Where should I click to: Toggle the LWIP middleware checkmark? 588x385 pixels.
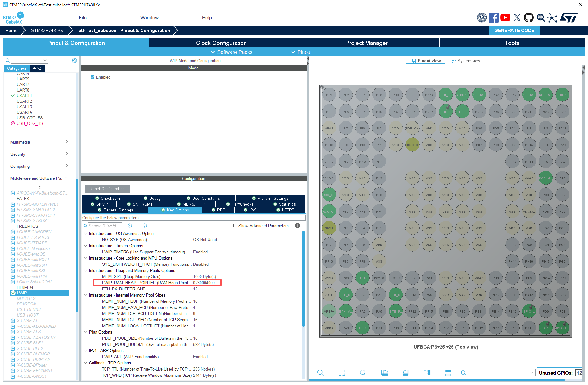[x=13, y=293]
